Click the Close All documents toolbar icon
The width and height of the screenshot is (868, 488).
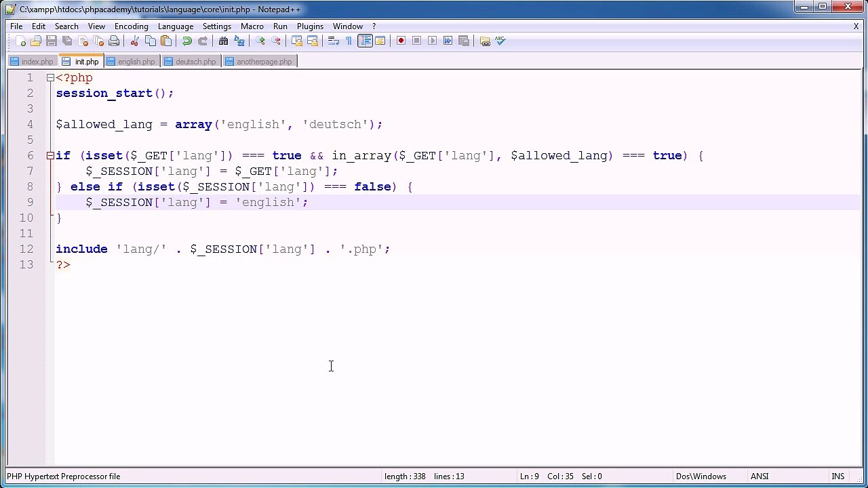pyautogui.click(x=98, y=41)
